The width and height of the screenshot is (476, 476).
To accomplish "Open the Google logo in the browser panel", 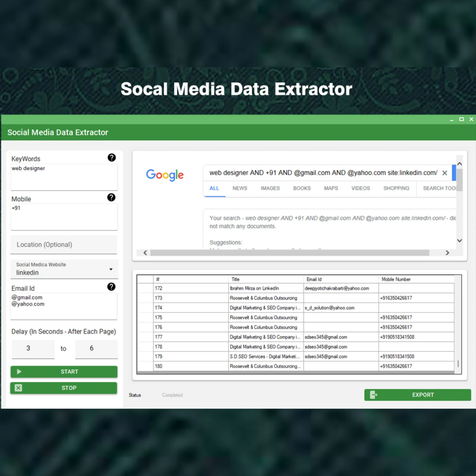I will point(165,175).
